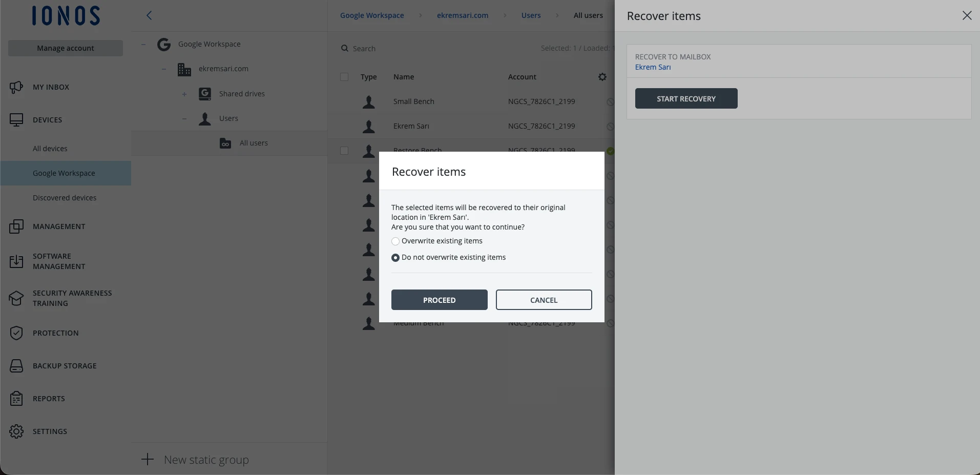Image resolution: width=980 pixels, height=475 pixels.
Task: Open Discovered devices menu item
Action: (x=65, y=198)
